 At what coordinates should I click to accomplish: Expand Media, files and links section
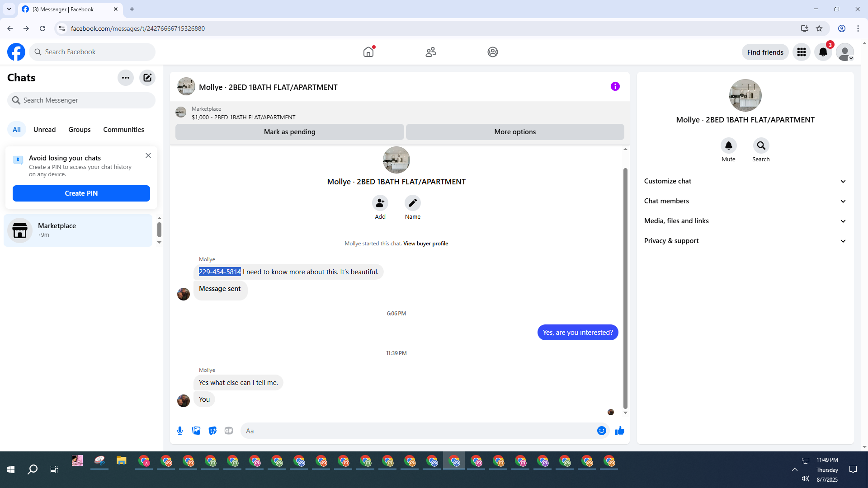coord(745,221)
